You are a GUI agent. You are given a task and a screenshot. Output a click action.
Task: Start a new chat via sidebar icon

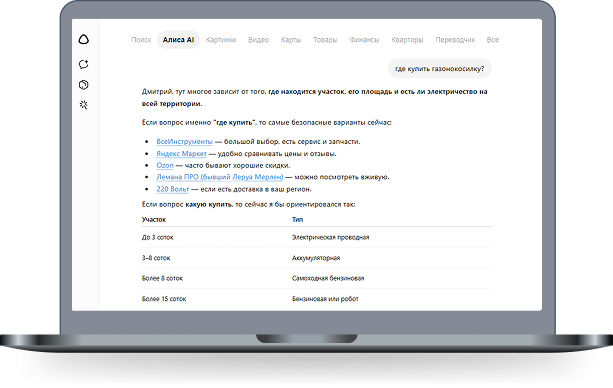pyautogui.click(x=84, y=64)
